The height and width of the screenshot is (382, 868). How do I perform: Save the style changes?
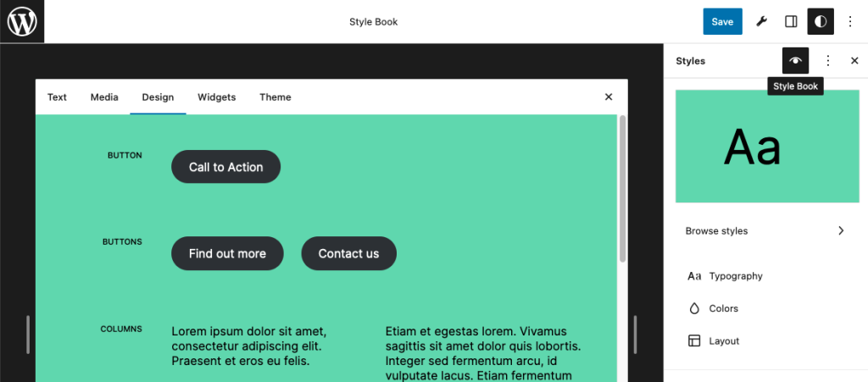point(722,21)
